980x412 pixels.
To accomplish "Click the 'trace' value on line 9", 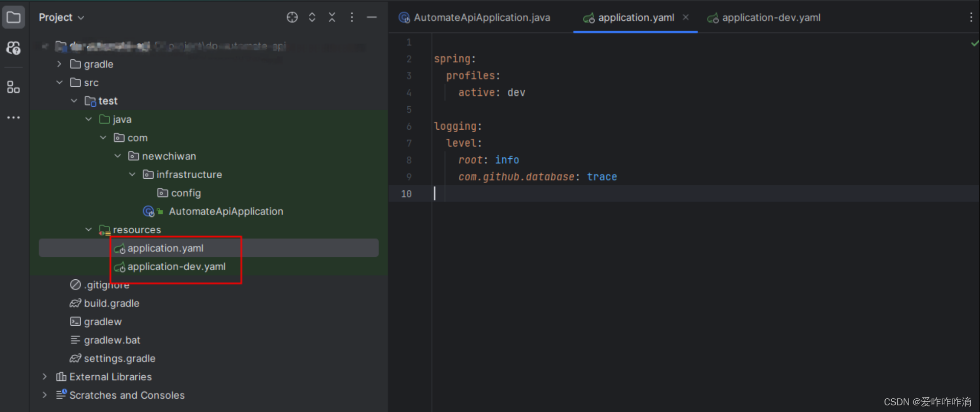I will pos(602,177).
